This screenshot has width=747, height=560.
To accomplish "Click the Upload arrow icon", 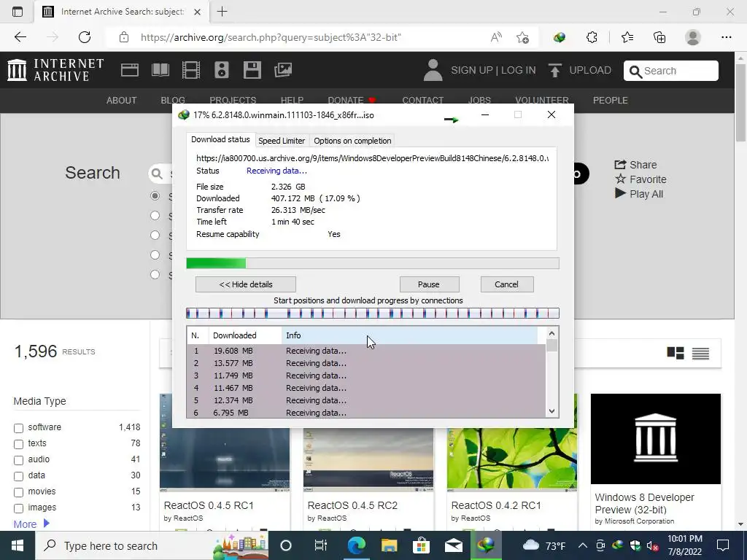I will click(554, 70).
